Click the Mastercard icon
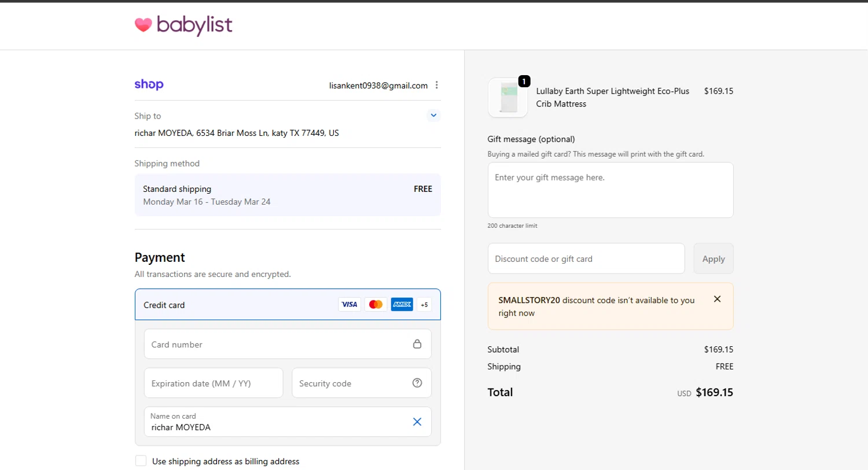 [376, 305]
